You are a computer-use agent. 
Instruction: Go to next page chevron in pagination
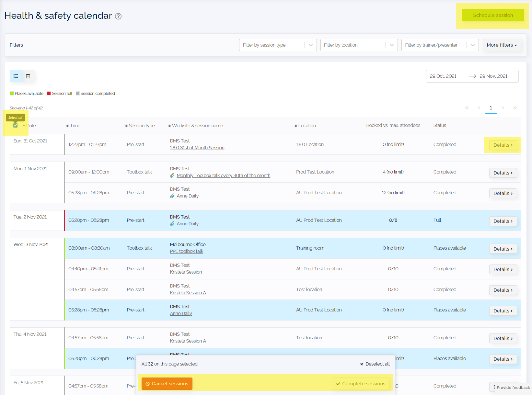coord(503,108)
